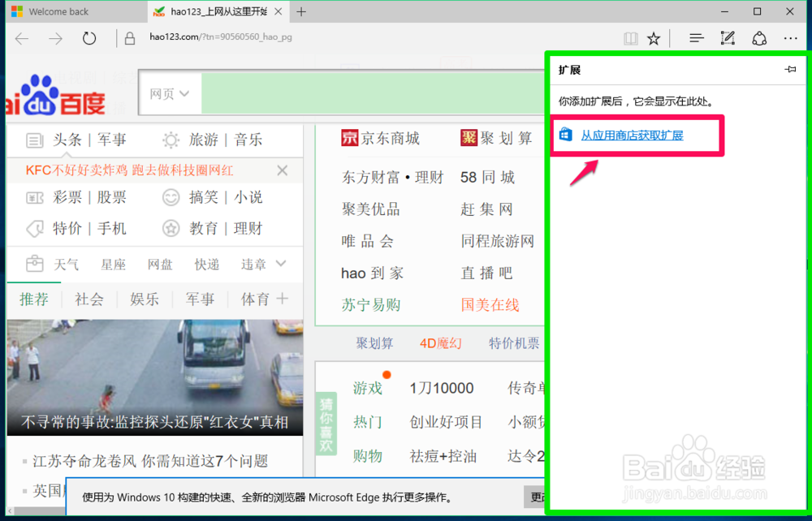The image size is (812, 521).
Task: Click the forward navigation arrow
Action: (55, 38)
